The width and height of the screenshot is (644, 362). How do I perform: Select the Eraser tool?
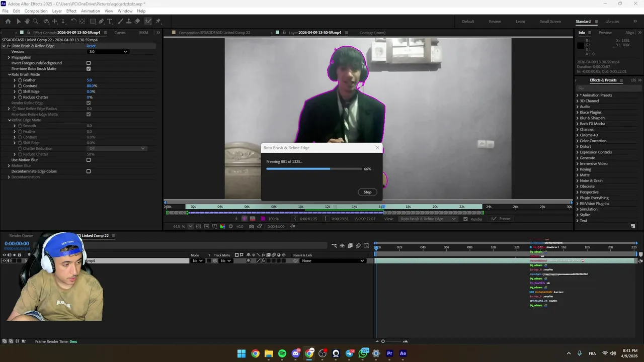point(137,21)
